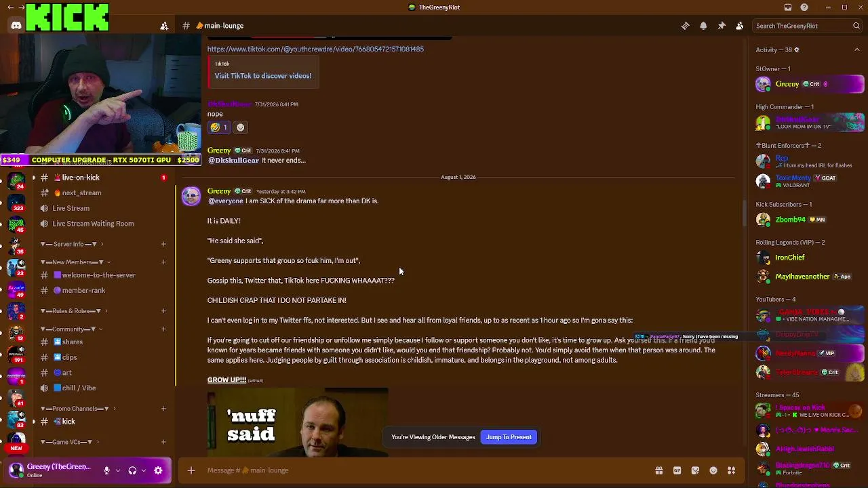The width and height of the screenshot is (868, 488).
Task: Collapse the Community category
Action: pyautogui.click(x=71, y=329)
